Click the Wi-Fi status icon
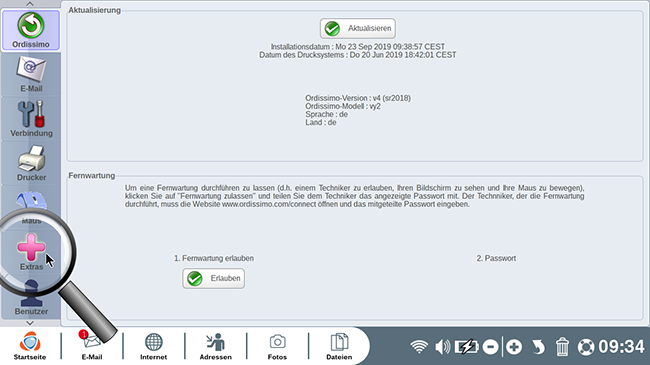Viewport: 650px width, 365px height. (x=419, y=346)
